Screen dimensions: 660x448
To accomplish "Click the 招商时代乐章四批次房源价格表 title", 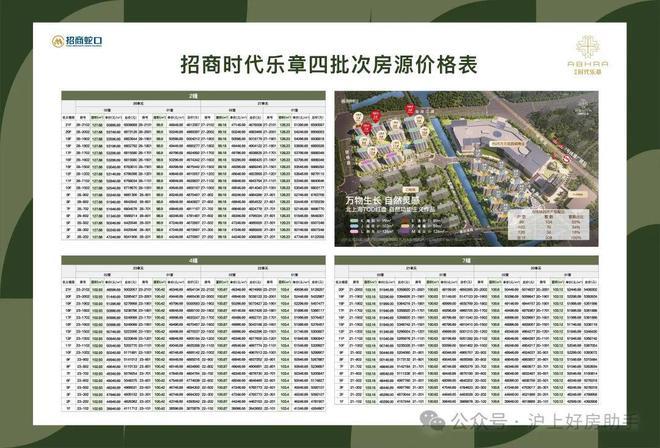I will pyautogui.click(x=329, y=65).
